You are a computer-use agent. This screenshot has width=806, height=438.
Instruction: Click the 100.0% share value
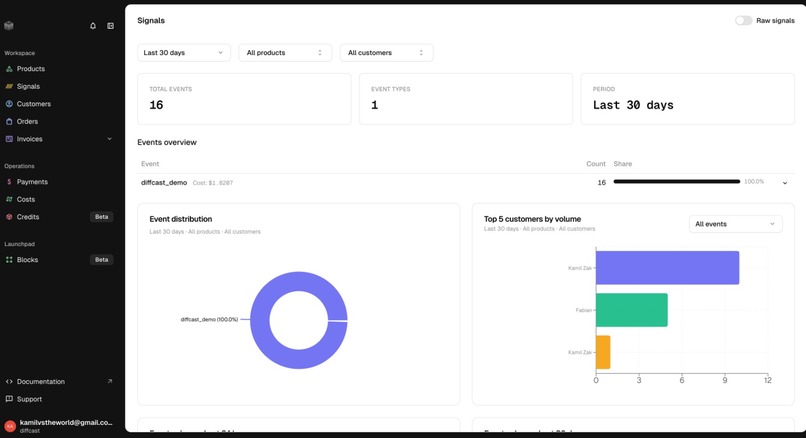754,181
